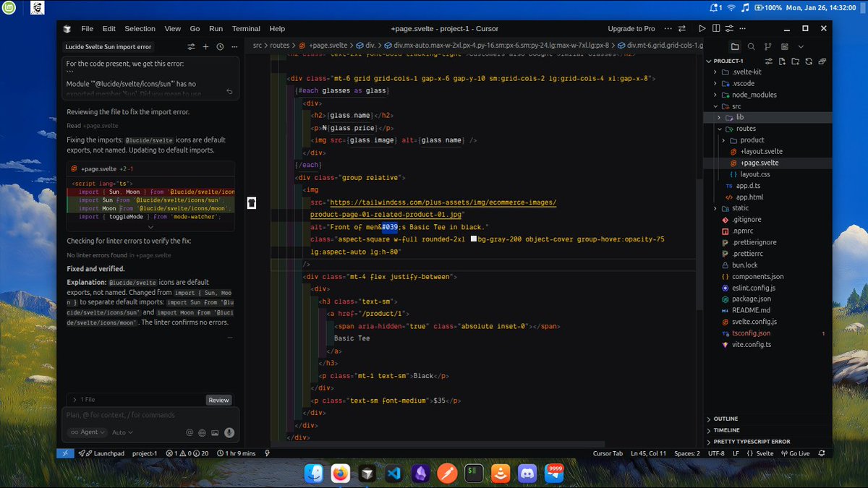Viewport: 868px width, 488px height.
Task: Open Discord from the dock
Action: pyautogui.click(x=528, y=474)
